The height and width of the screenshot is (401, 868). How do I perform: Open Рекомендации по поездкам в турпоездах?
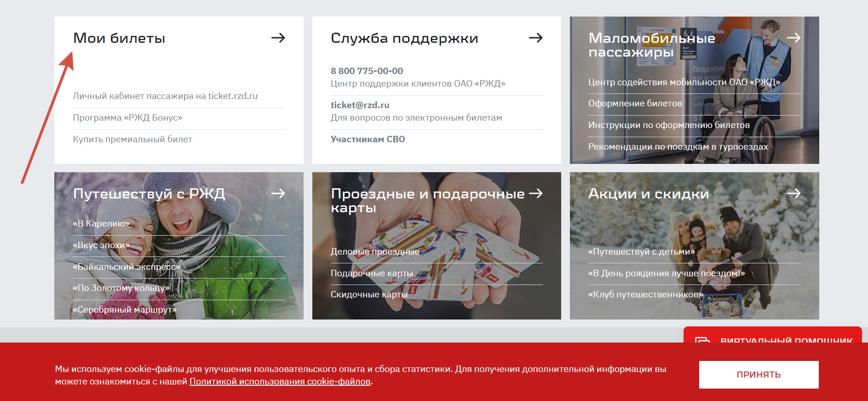pyautogui.click(x=678, y=146)
